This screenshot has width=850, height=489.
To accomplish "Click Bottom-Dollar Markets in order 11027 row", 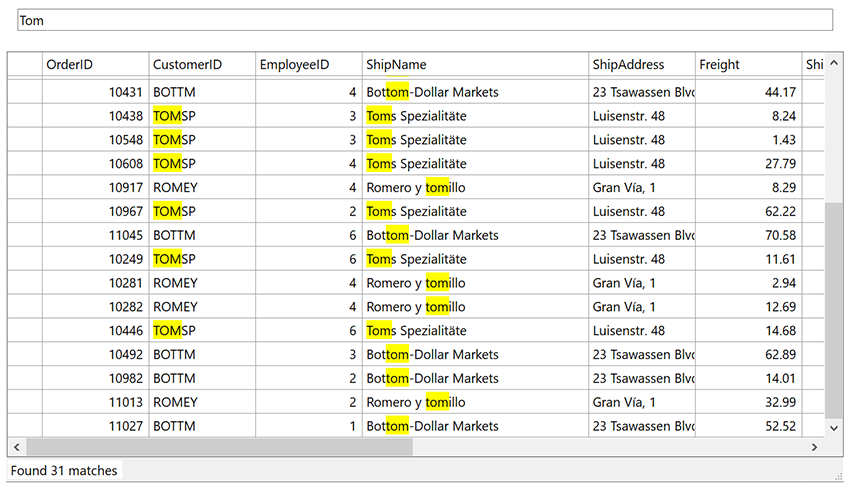I will point(475,426).
